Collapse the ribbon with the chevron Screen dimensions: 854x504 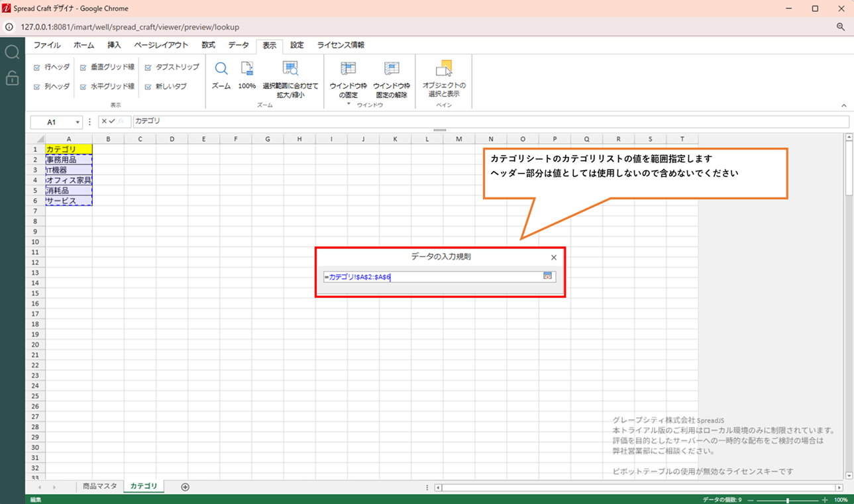pyautogui.click(x=843, y=106)
